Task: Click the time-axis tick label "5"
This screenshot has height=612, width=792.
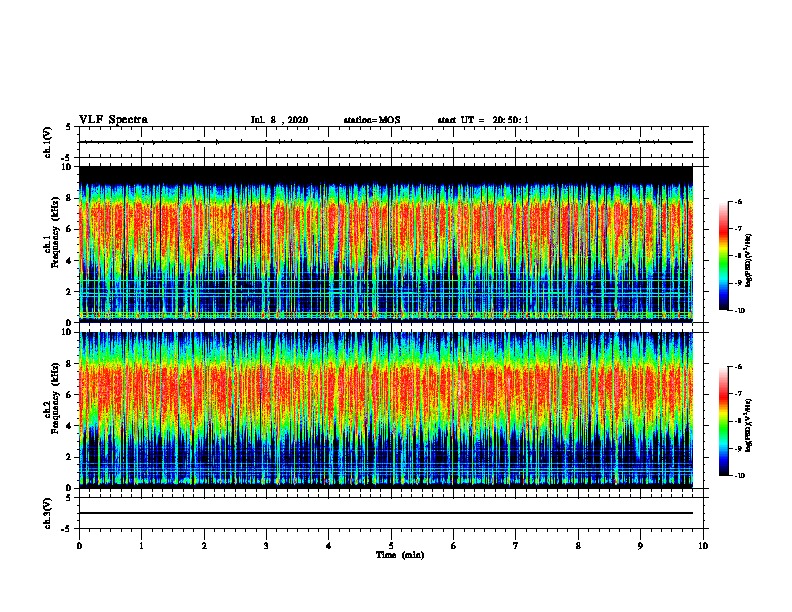Action: click(391, 546)
